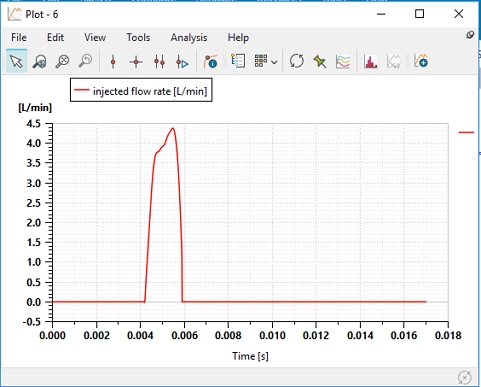Screen dimensions: 481x387
Task: Click the cursor-with-play-arrow icon
Action: [x=182, y=62]
